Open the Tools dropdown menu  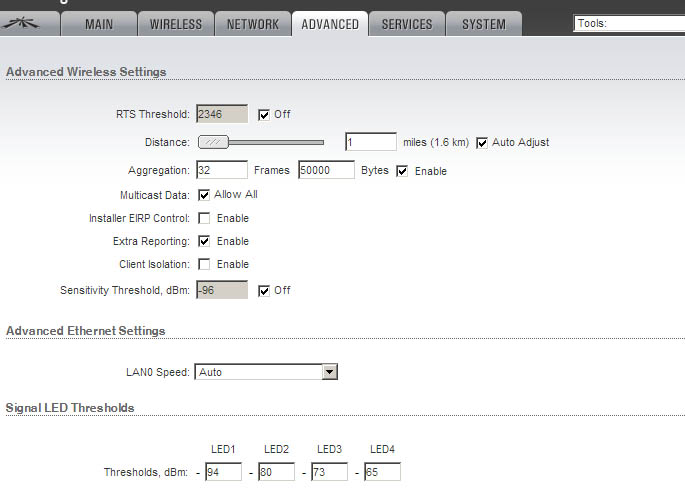point(628,23)
